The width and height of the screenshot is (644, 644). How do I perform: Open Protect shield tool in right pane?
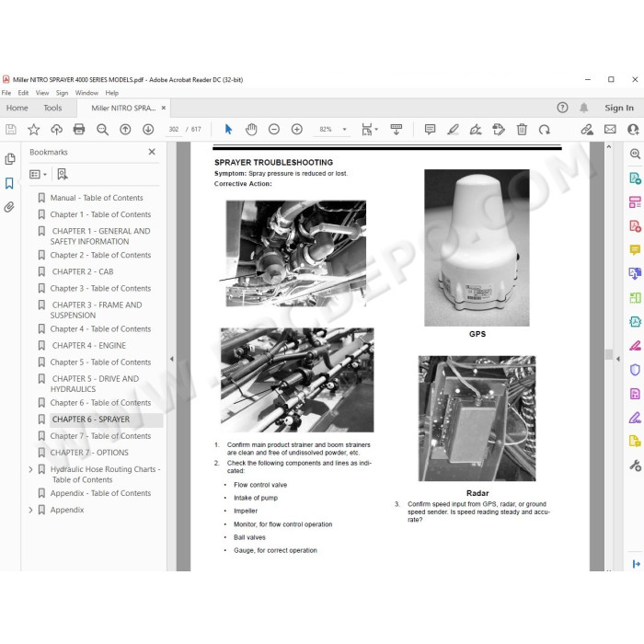pyautogui.click(x=635, y=370)
